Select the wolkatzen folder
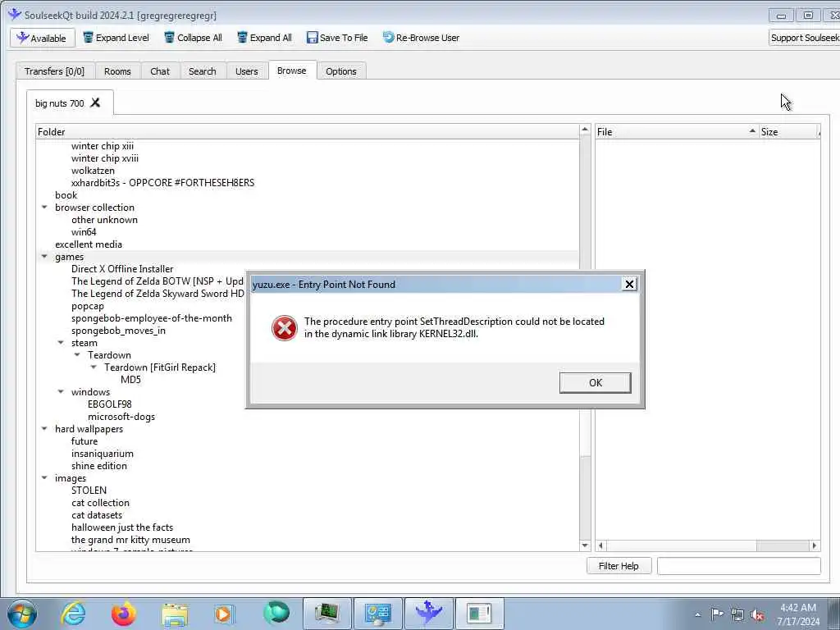 pos(93,171)
